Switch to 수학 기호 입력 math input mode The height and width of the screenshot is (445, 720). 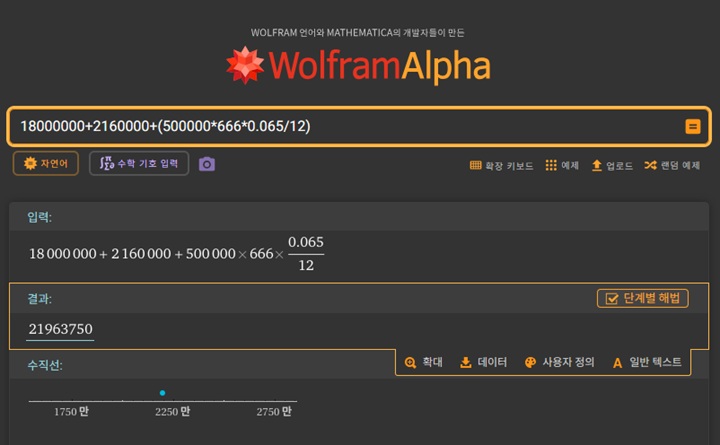pyautogui.click(x=139, y=163)
